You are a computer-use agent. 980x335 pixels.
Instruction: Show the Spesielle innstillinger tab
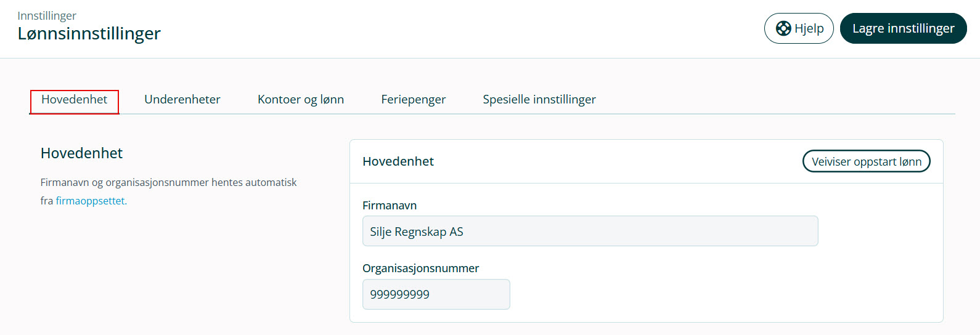(x=539, y=100)
